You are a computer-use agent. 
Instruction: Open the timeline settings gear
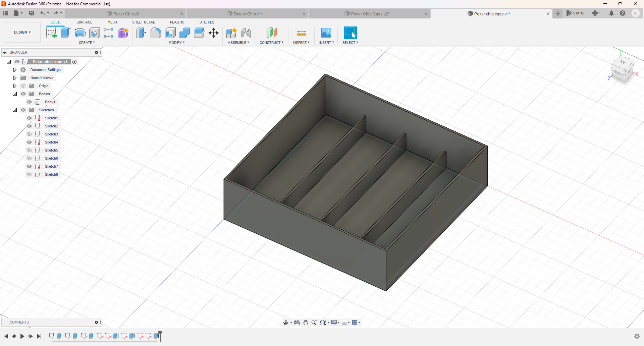(637, 336)
